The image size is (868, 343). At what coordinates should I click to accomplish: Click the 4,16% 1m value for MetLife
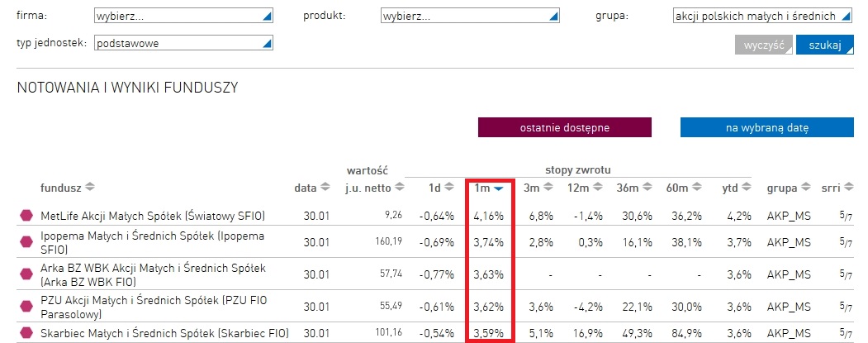(489, 216)
